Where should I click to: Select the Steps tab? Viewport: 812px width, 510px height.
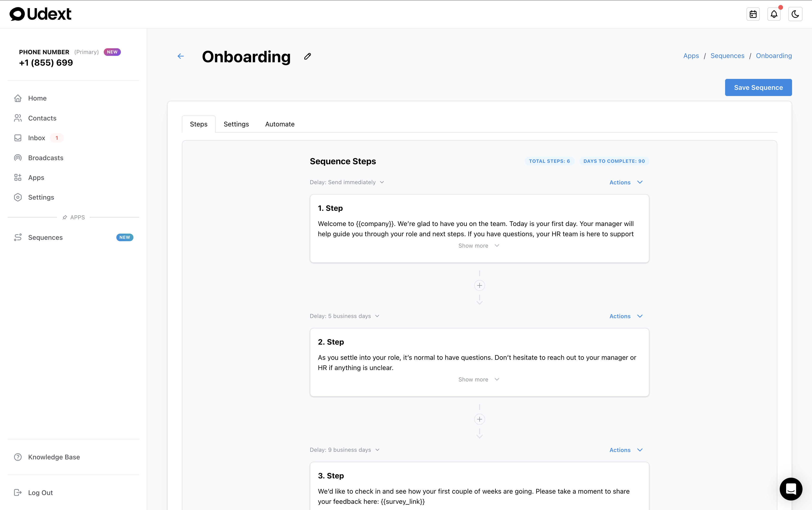(198, 124)
